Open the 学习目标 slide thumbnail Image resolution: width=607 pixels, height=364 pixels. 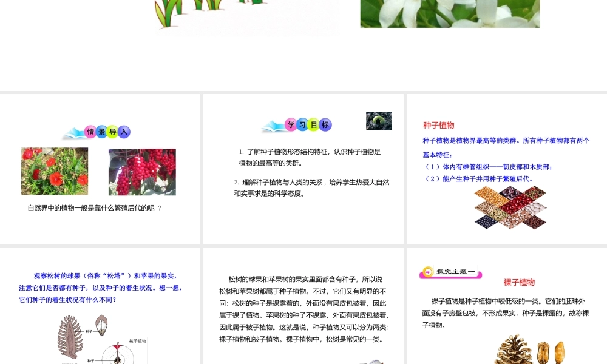click(303, 169)
